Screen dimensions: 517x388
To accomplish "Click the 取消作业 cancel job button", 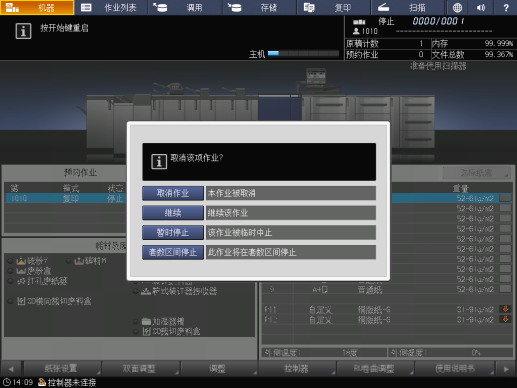I will coord(173,193).
